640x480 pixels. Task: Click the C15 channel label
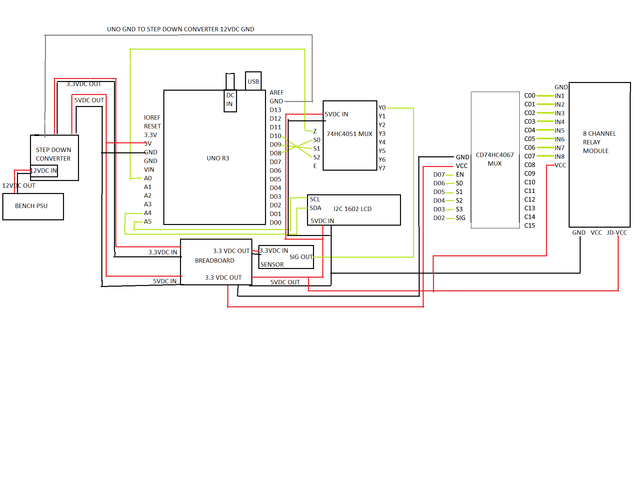click(530, 226)
